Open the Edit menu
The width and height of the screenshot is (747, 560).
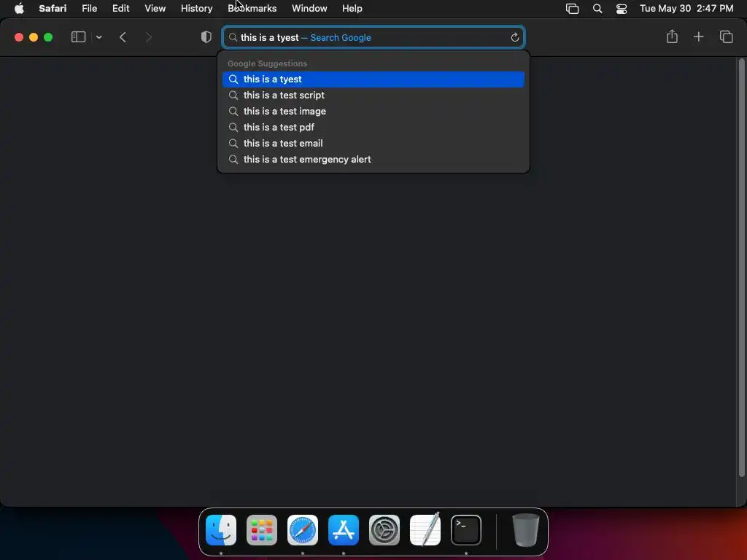tap(120, 8)
